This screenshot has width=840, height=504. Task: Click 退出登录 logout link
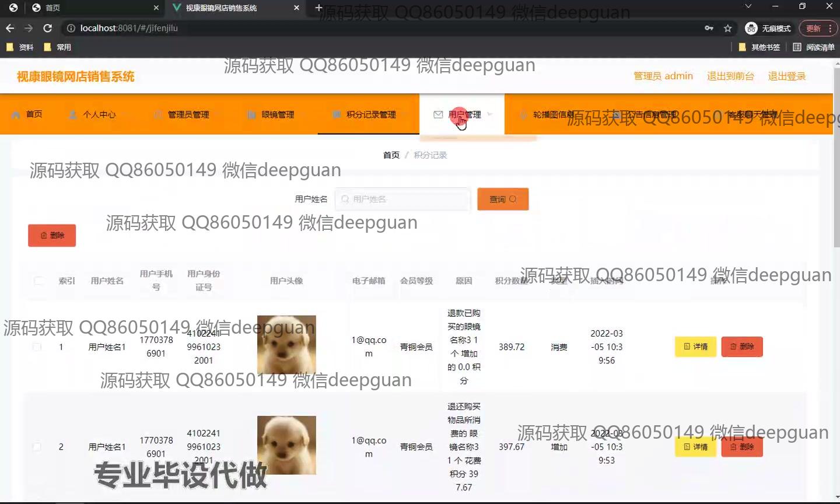786,76
